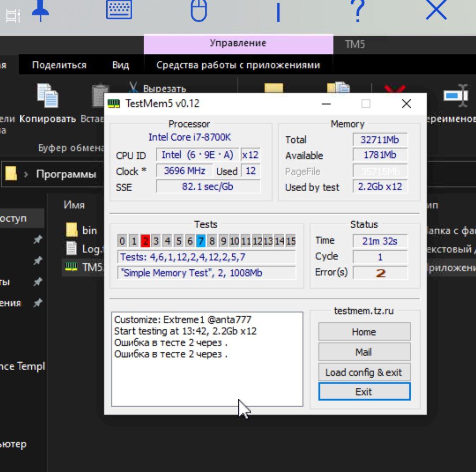This screenshot has width=476, height=472.
Task: Click the pin icon in remote toolbar
Action: [x=40, y=11]
